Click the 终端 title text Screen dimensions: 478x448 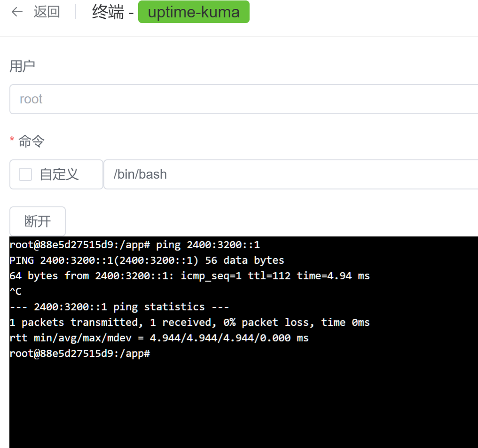point(108,12)
